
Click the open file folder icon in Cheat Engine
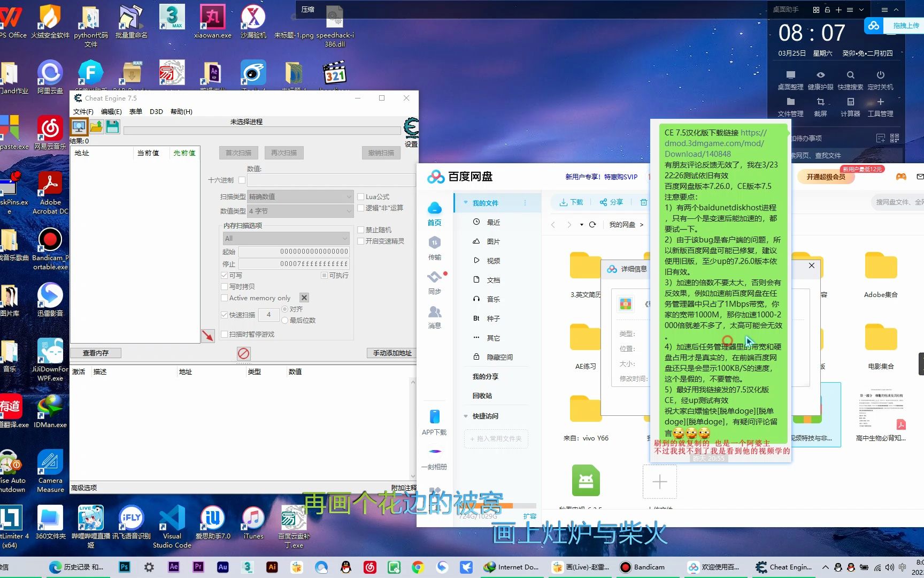tap(96, 127)
